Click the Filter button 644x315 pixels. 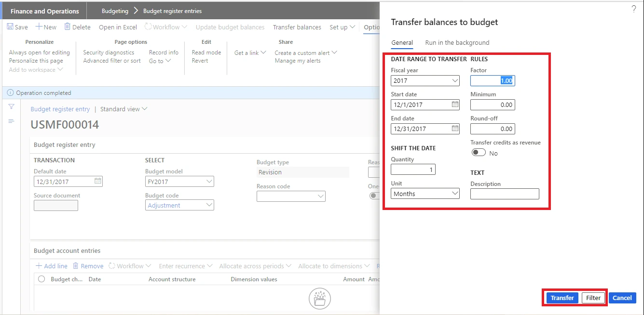click(593, 298)
